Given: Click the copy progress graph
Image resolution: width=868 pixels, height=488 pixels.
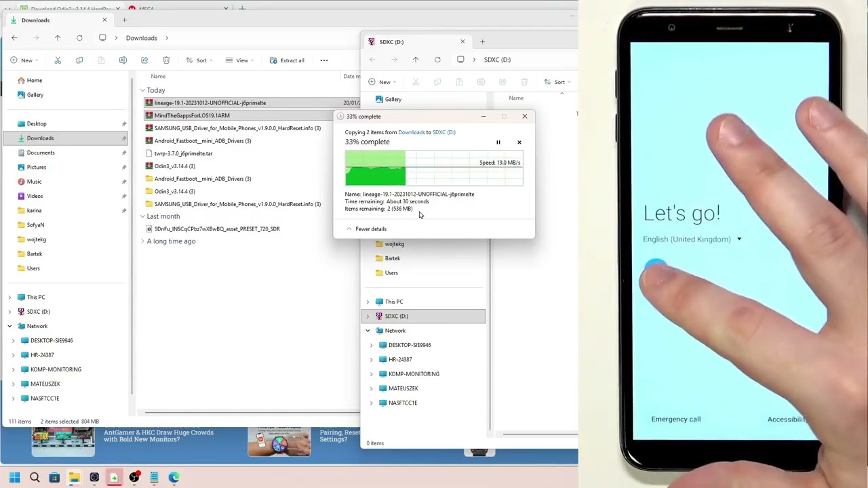Looking at the screenshot, I should pyautogui.click(x=434, y=168).
